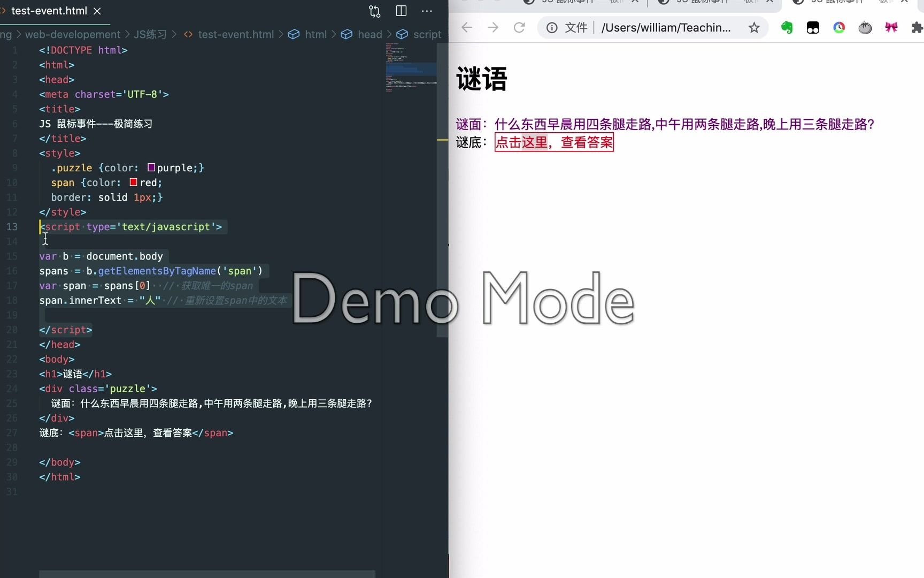Click the purple 谜面 riddle text on webpage
The width and height of the screenshot is (924, 578).
tap(665, 124)
